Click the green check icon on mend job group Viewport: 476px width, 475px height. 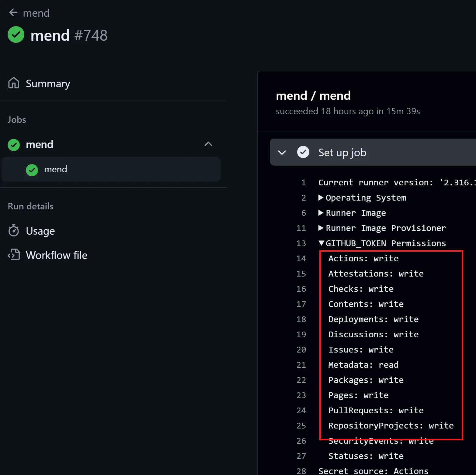point(14,145)
